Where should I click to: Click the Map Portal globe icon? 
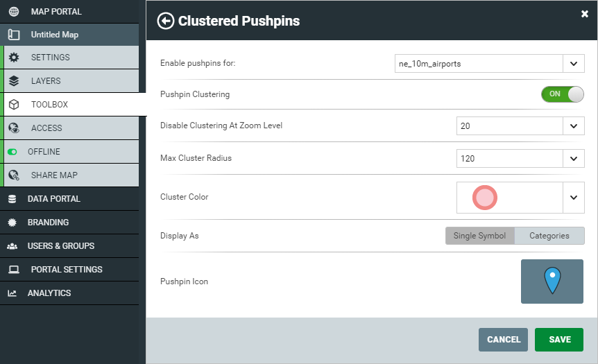[x=14, y=11]
